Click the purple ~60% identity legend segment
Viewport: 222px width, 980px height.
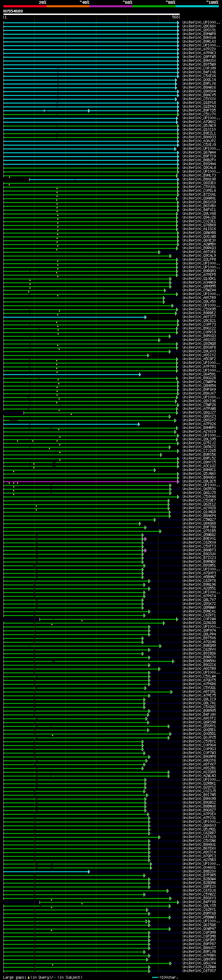click(x=111, y=6)
